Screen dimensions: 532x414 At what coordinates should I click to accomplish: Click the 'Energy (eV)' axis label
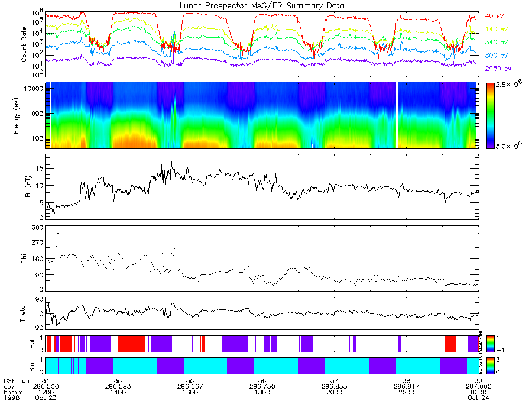click(16, 116)
